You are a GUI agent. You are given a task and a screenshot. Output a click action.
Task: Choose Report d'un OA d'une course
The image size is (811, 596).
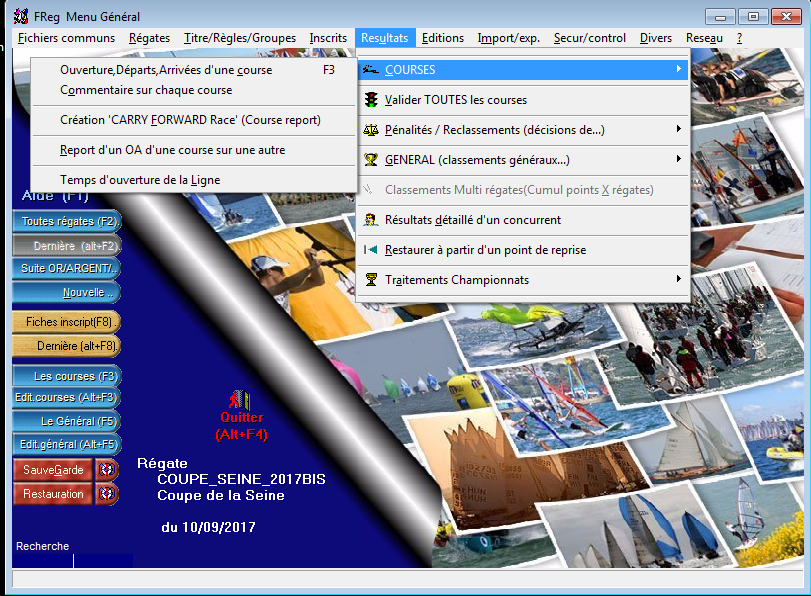point(194,150)
